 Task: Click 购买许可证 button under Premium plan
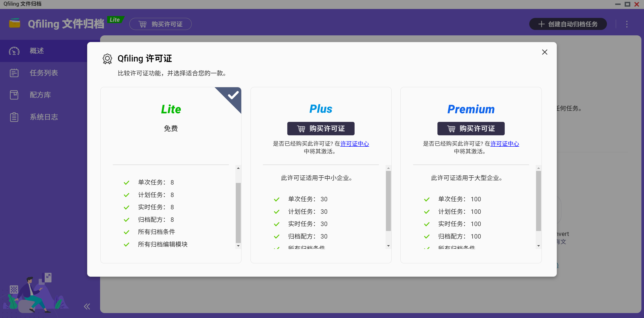coord(470,128)
